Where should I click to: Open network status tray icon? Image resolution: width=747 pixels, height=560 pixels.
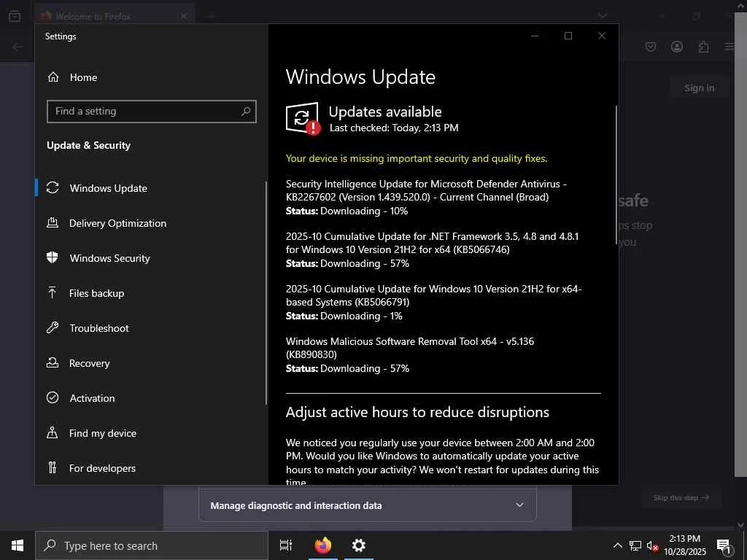click(635, 545)
